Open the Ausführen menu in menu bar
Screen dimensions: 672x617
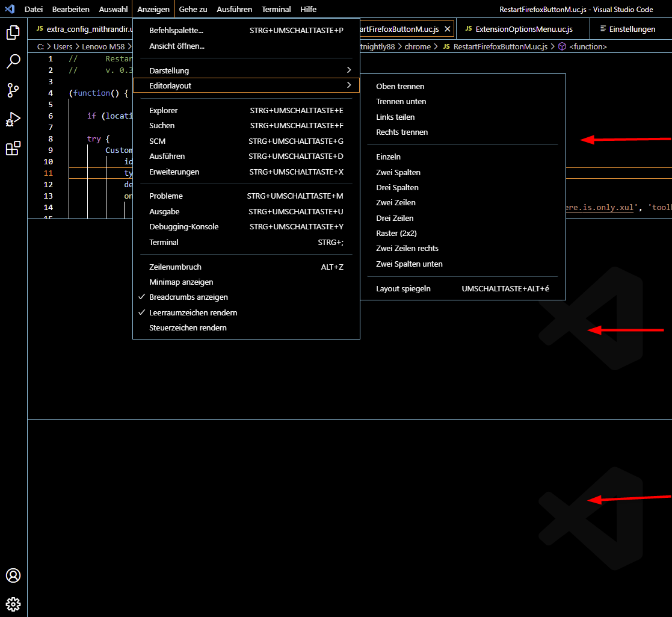point(235,9)
